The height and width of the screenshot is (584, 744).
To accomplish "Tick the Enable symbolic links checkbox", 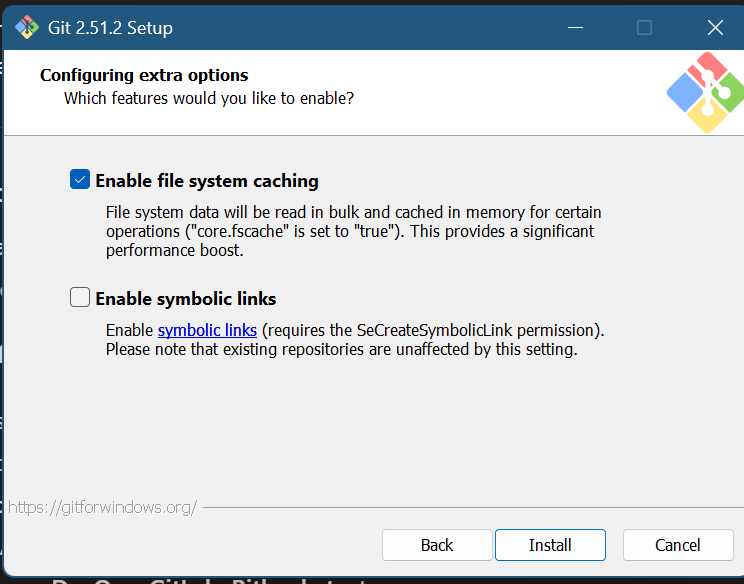I will click(80, 298).
